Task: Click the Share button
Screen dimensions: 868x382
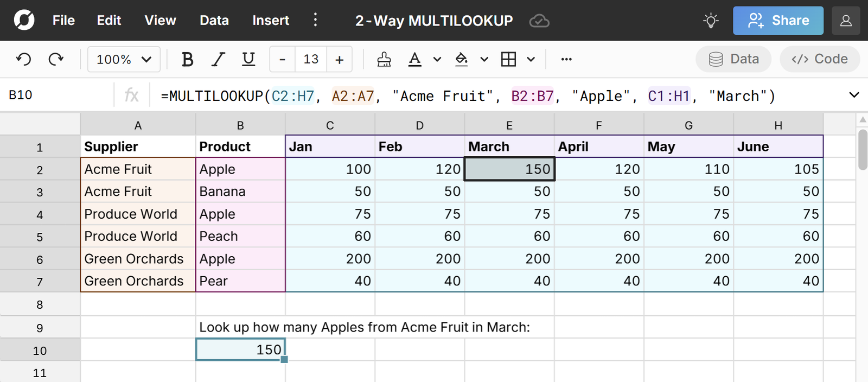Action: [778, 21]
